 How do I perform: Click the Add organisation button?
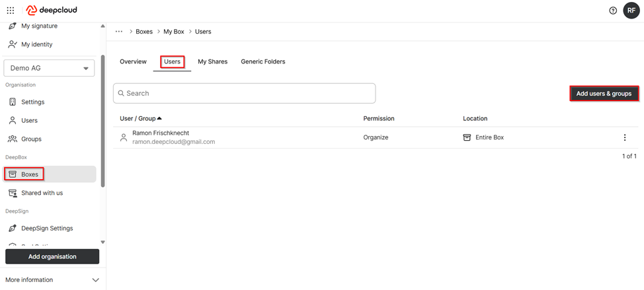coord(52,256)
